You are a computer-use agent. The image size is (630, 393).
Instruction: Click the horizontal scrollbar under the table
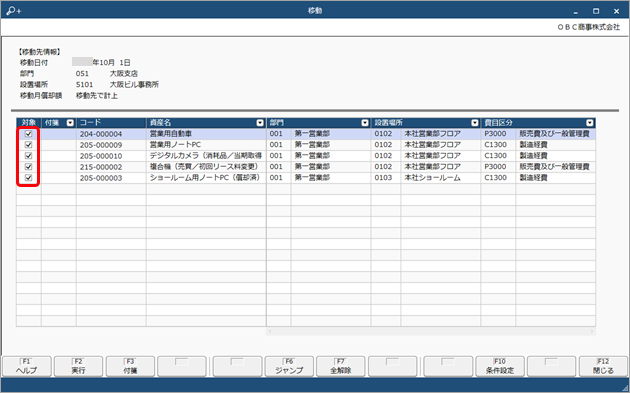pyautogui.click(x=431, y=332)
